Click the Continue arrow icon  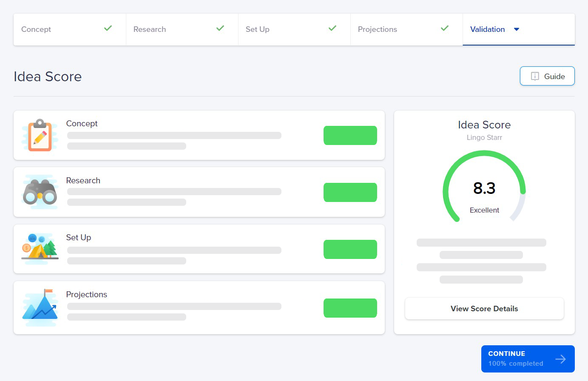[561, 358]
